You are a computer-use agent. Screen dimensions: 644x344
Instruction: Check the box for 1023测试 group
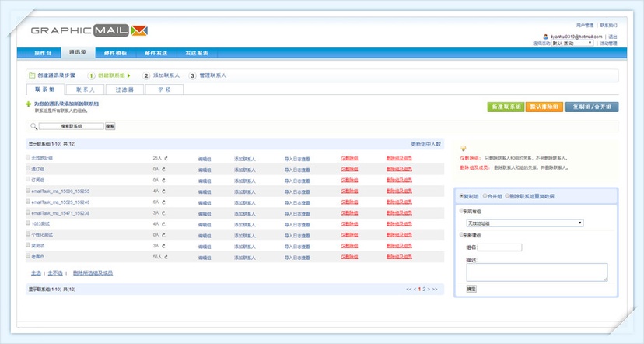click(28, 223)
